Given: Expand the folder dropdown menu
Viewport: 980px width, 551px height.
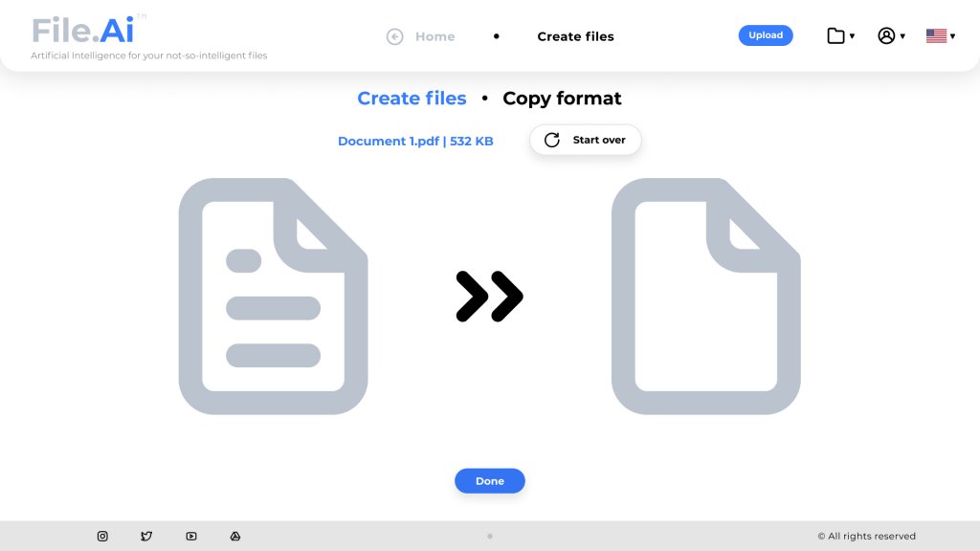Looking at the screenshot, I should click(840, 36).
